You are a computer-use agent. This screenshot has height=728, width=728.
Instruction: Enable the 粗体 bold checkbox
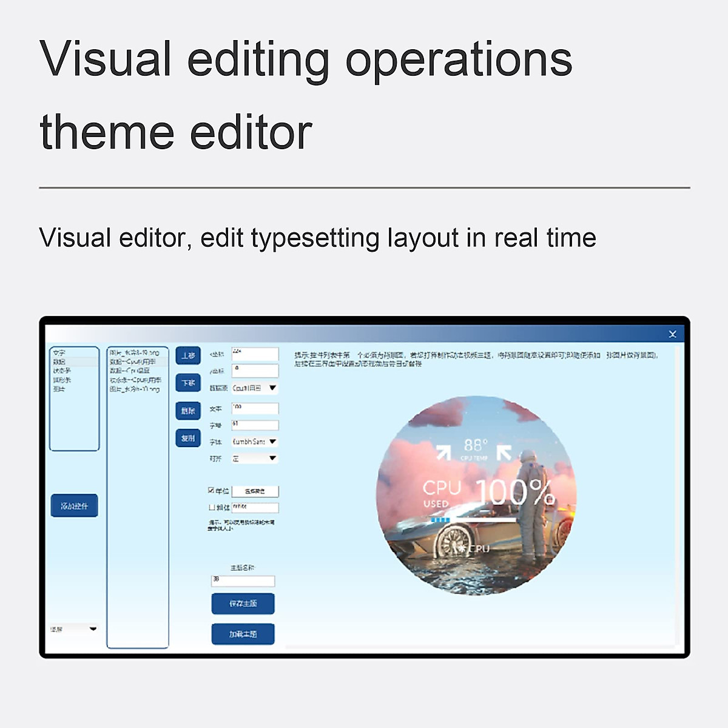click(x=211, y=507)
